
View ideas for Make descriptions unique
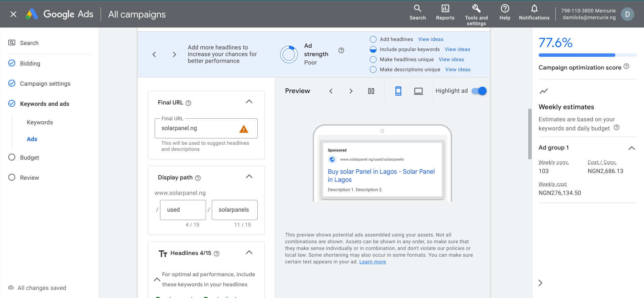(x=458, y=70)
